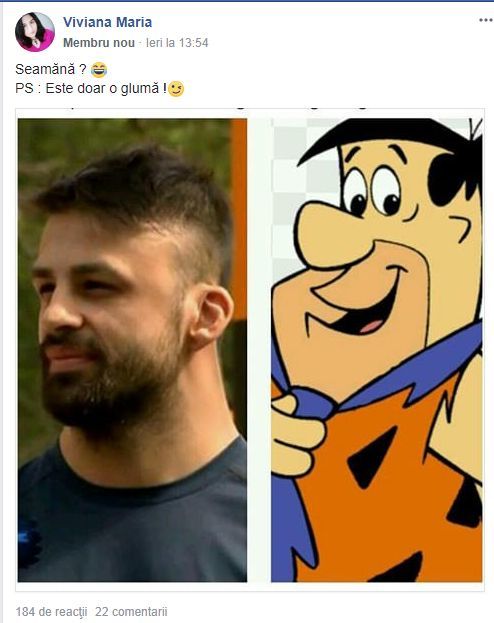Open Viviana Maria's round profile picture

(x=35, y=32)
